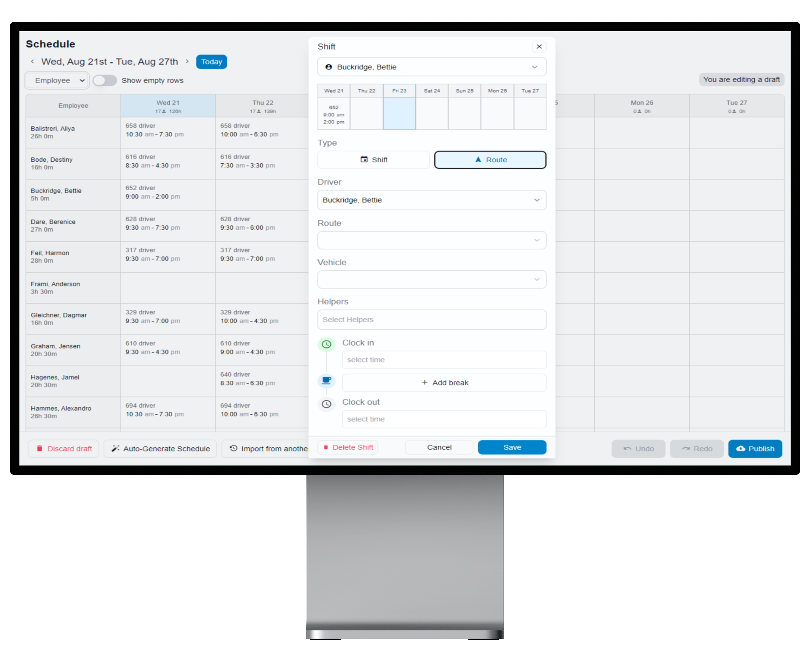Select the Route type option
The height and width of the screenshot is (653, 812).
click(490, 160)
